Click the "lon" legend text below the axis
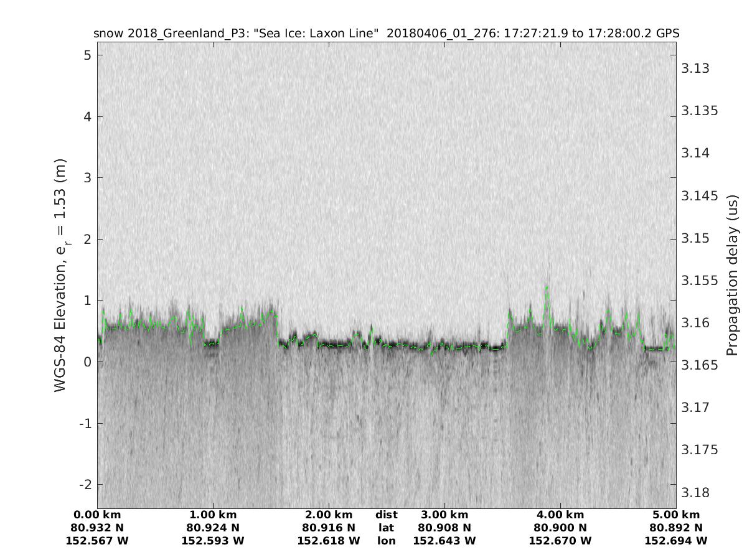 pyautogui.click(x=386, y=541)
